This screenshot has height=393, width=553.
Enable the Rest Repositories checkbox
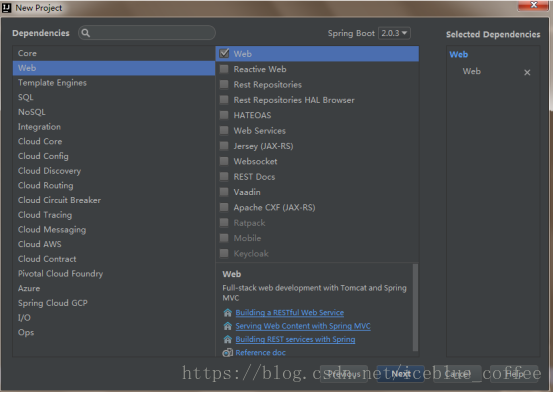[x=224, y=84]
